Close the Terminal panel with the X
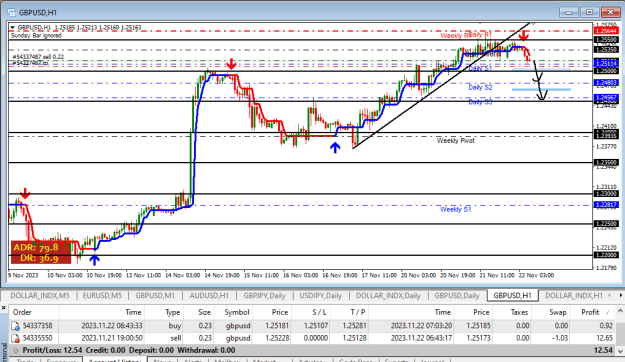This screenshot has width=625, height=362. (x=3, y=308)
